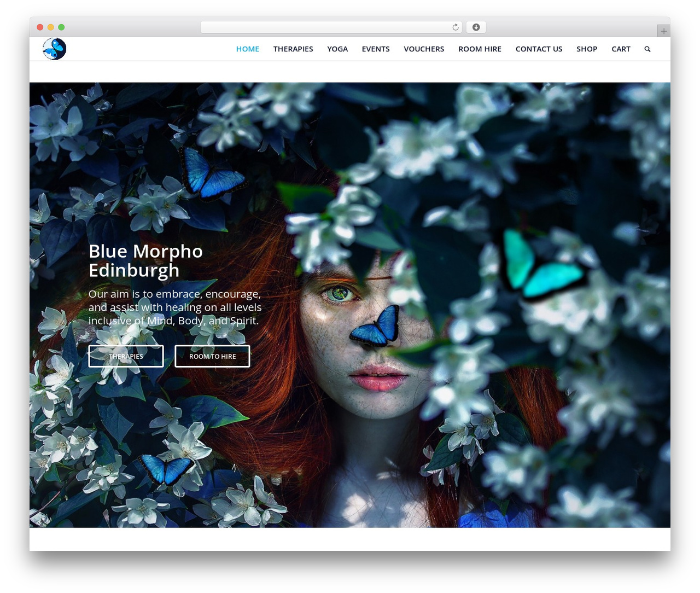The width and height of the screenshot is (700, 593).
Task: Minimize the window with the yellow button
Action: (x=50, y=27)
